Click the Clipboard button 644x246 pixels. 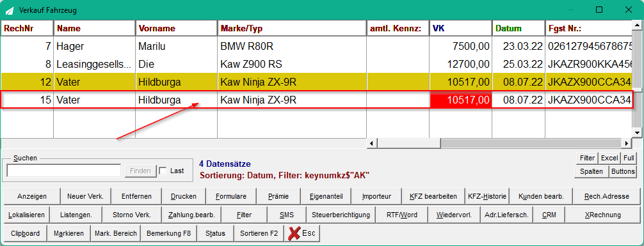coord(26,233)
